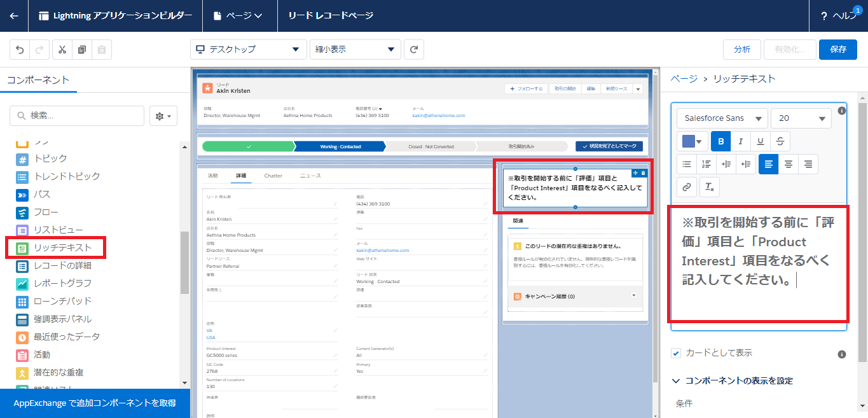Insert a numbered list

click(706, 164)
